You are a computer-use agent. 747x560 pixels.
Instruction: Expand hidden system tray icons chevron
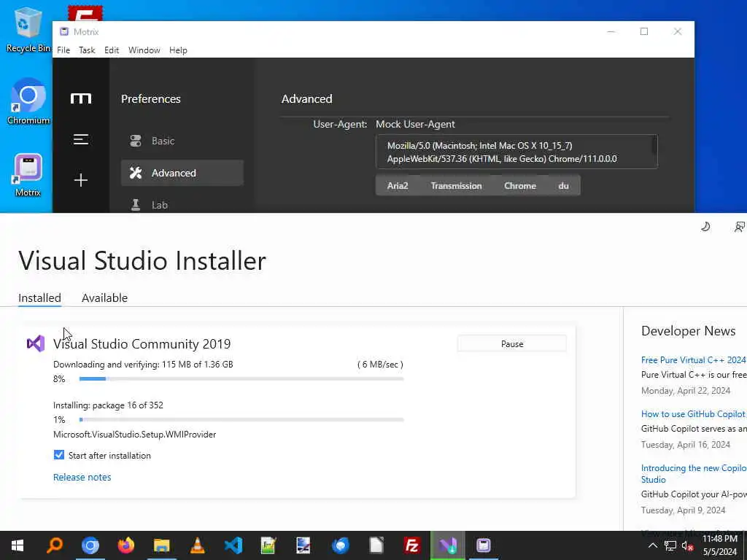tap(653, 545)
